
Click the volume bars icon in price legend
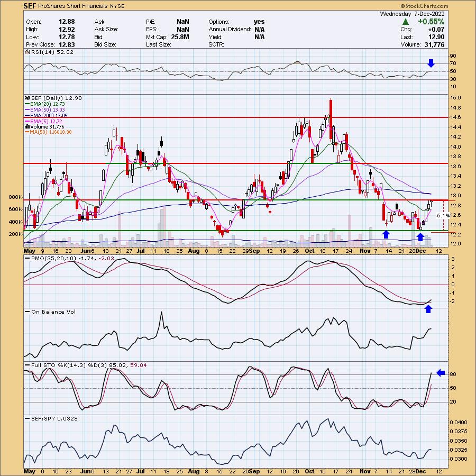tap(28, 126)
